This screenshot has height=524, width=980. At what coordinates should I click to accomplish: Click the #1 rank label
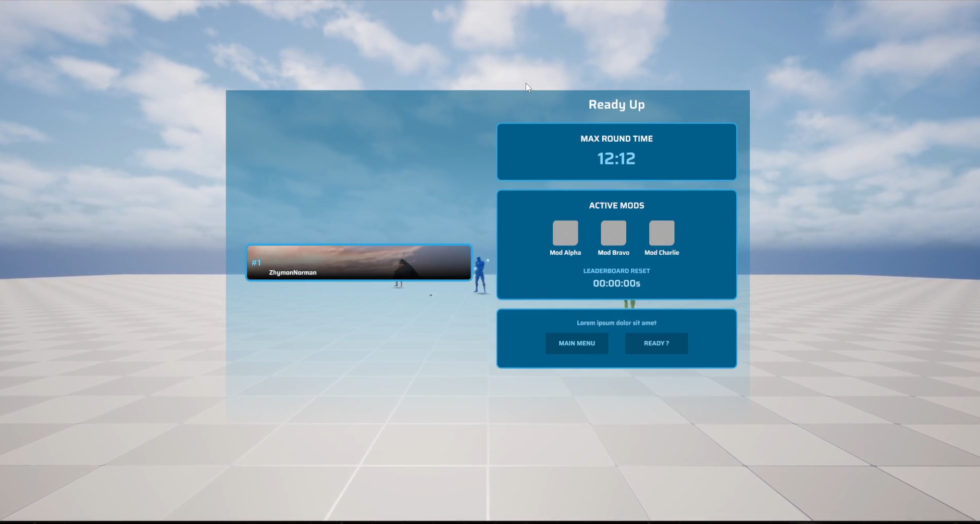[256, 263]
